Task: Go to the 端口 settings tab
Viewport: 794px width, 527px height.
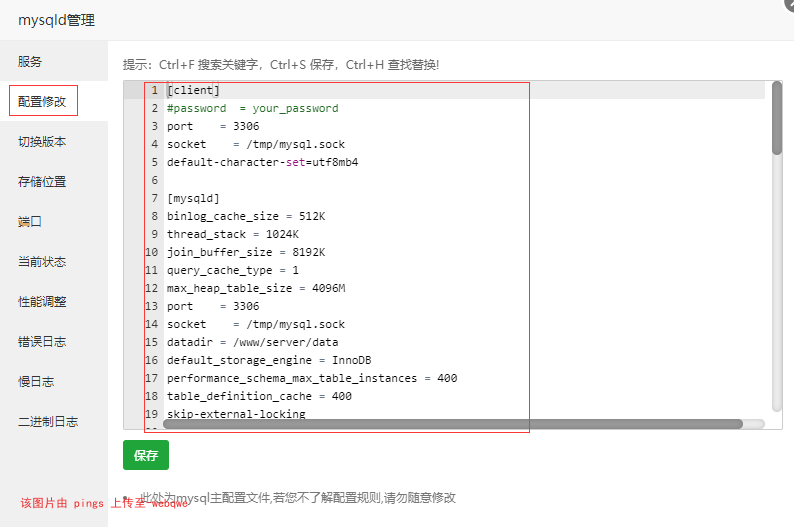Action: pos(29,221)
